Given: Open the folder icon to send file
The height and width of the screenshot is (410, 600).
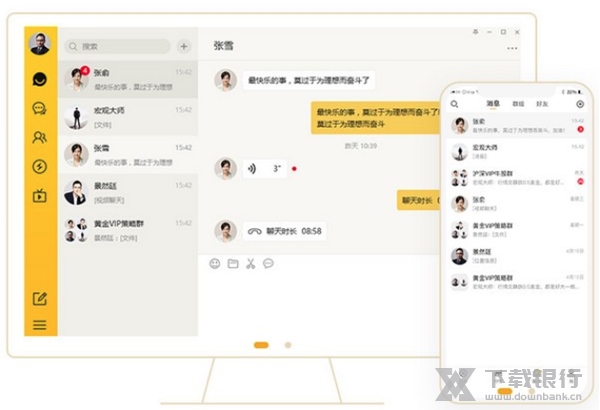Looking at the screenshot, I should (233, 263).
